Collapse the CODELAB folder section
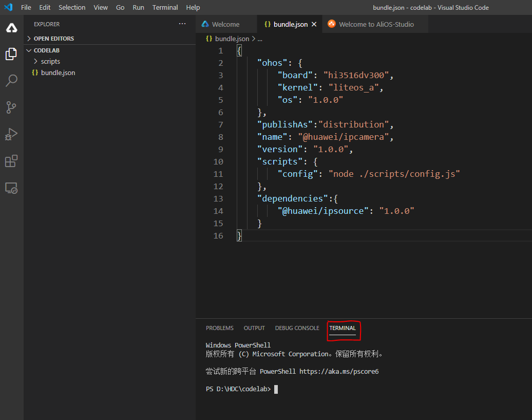 click(46, 50)
